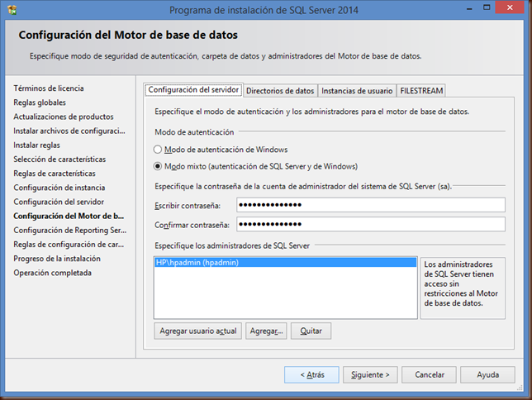Click Agregar usuario actual button

[x=197, y=331]
